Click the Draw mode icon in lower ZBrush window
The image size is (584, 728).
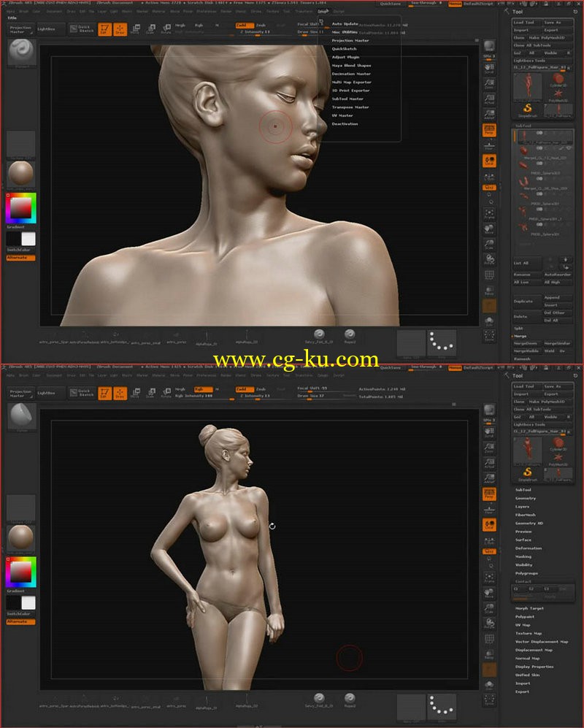120,394
